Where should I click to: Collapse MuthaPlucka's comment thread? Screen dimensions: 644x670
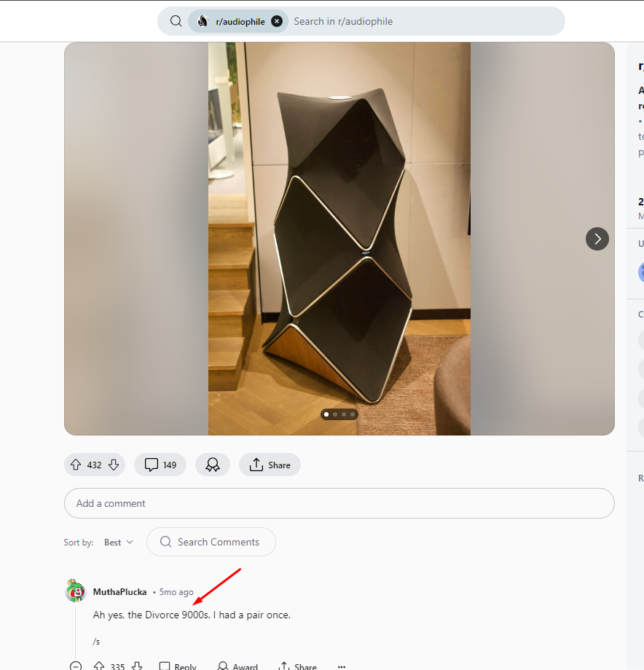coord(76,666)
